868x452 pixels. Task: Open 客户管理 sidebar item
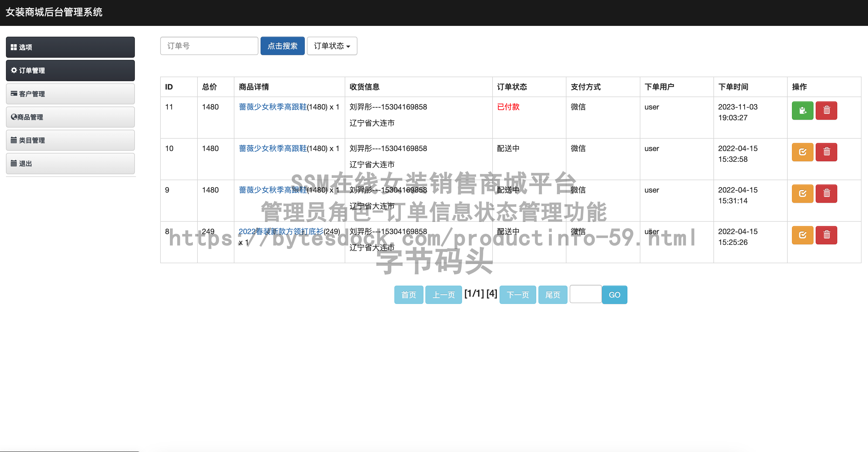pos(70,94)
